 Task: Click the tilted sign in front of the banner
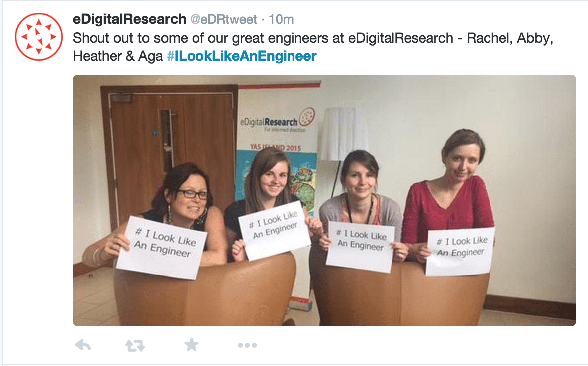pyautogui.click(x=275, y=230)
